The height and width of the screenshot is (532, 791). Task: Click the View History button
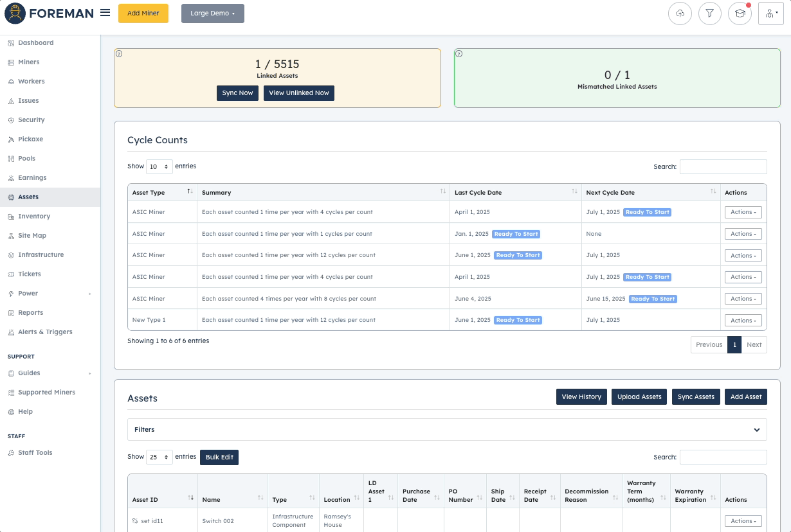(x=581, y=397)
